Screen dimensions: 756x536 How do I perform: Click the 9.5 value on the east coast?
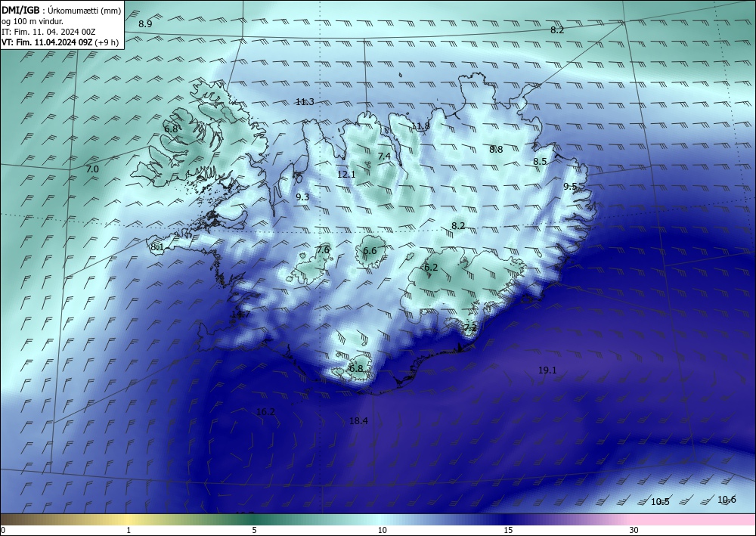coord(570,187)
